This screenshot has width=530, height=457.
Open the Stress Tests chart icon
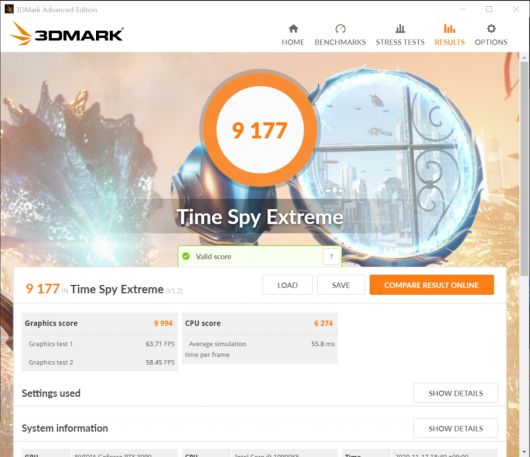tap(400, 29)
